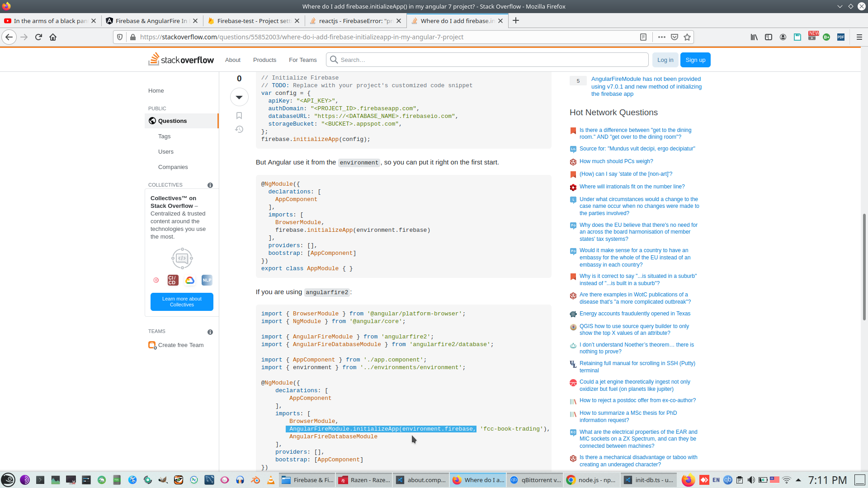Open answer activity history icon

pos(239,130)
